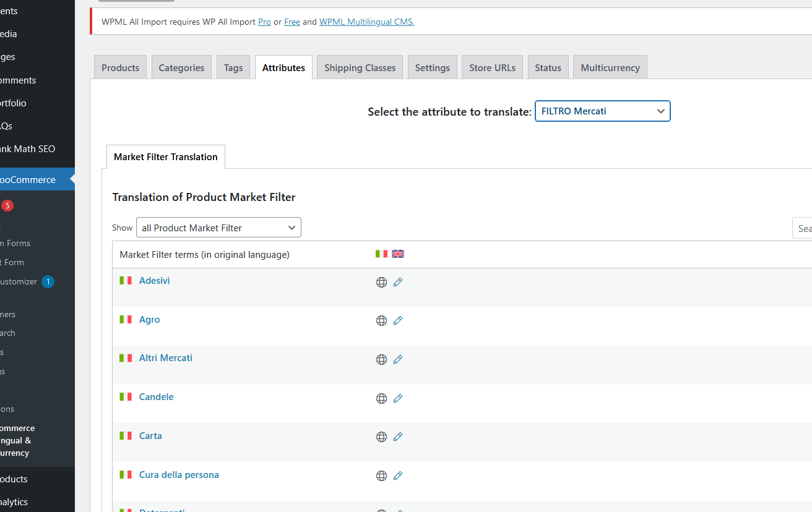Open the Multicurrency tab
The height and width of the screenshot is (512, 812).
pos(610,67)
